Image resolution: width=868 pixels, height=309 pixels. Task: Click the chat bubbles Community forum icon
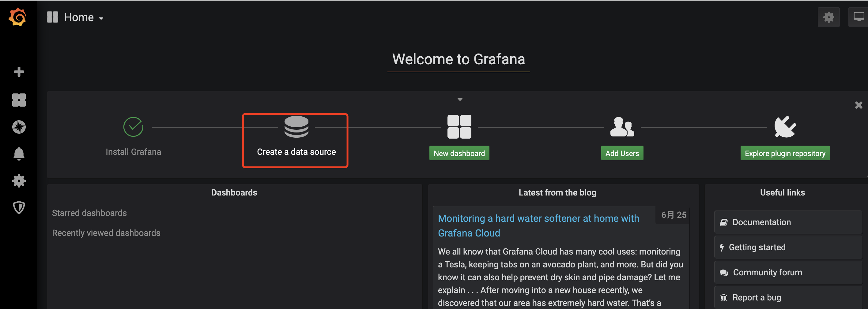(724, 273)
